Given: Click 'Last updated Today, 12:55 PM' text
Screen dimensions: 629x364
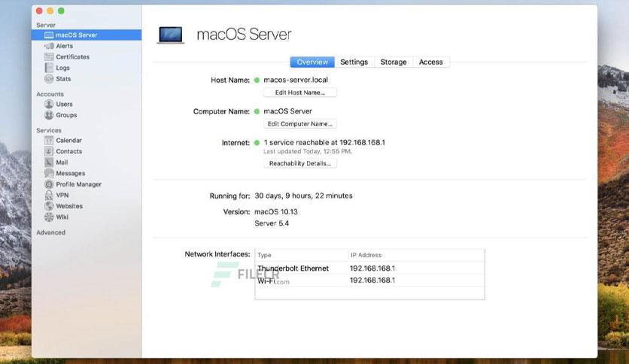Looking at the screenshot, I should pos(307,151).
